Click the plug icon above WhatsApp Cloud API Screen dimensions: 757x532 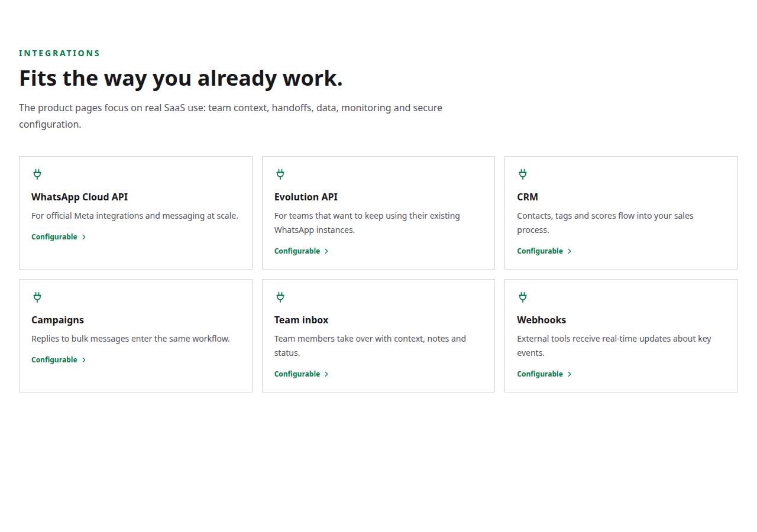[x=37, y=174]
